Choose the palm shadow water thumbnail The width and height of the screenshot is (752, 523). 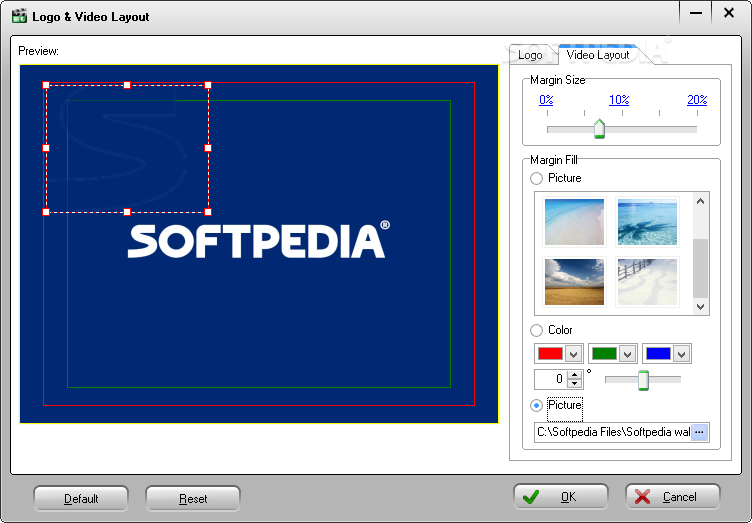647,222
